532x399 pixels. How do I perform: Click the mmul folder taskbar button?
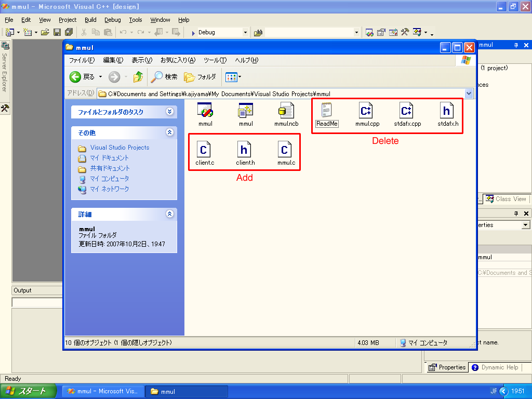coord(187,391)
